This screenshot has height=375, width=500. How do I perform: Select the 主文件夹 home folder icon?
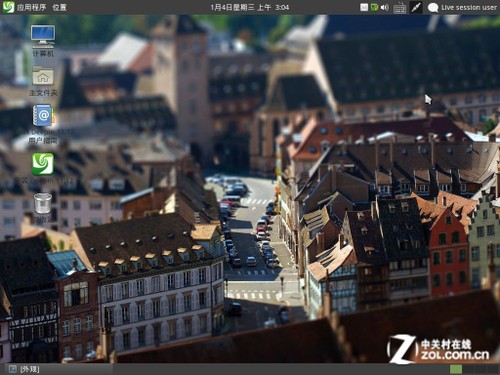pos(43,81)
